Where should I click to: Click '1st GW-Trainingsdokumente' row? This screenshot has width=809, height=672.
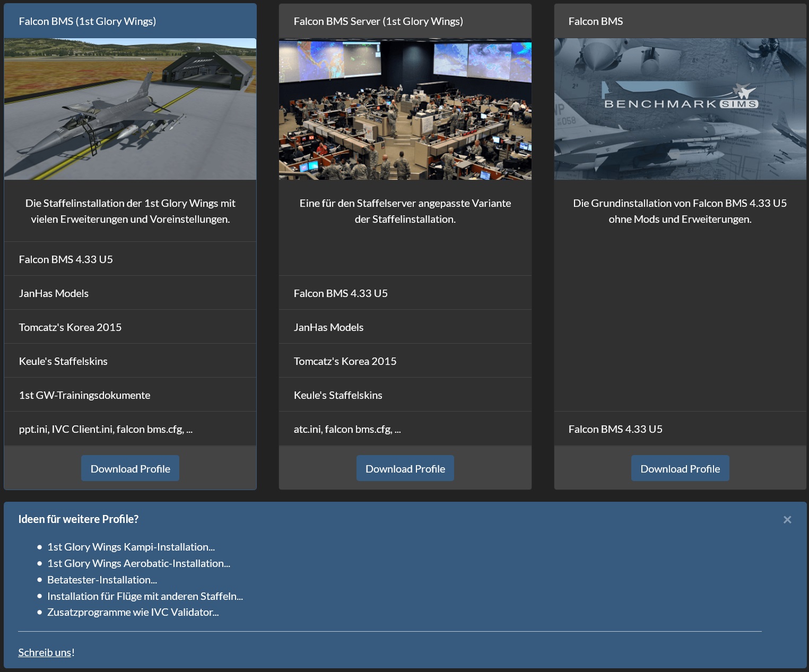130,395
